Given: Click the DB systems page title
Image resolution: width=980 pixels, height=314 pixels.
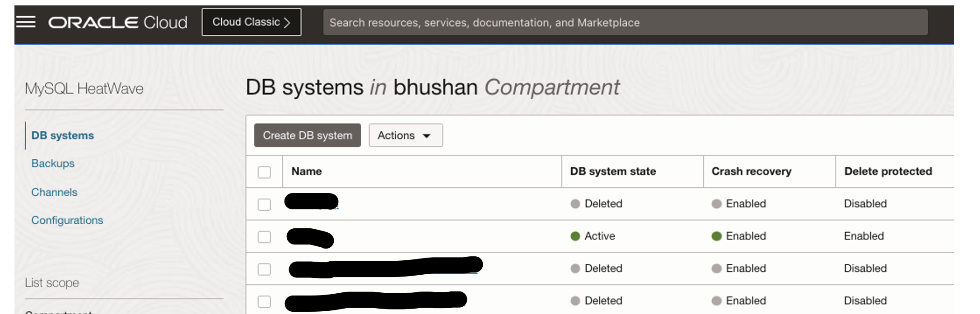Looking at the screenshot, I should point(432,87).
